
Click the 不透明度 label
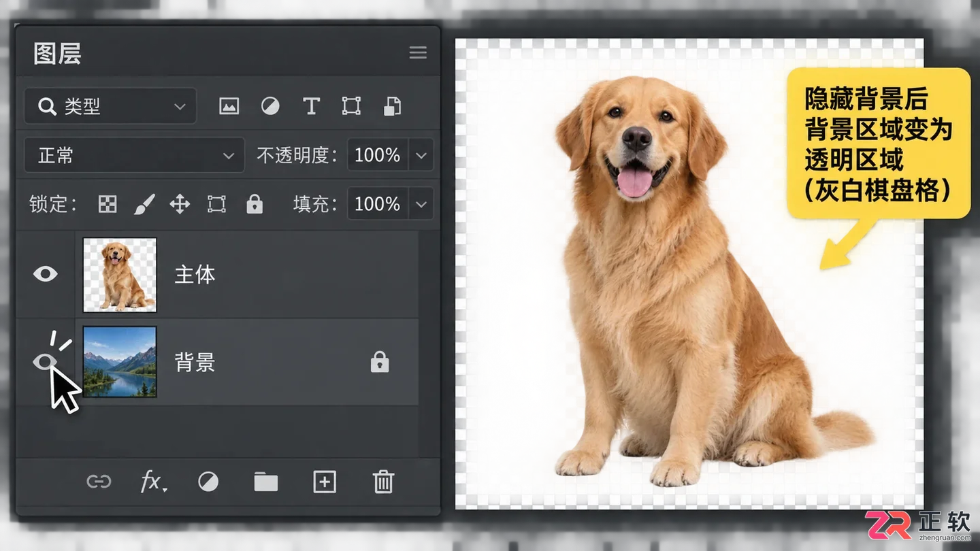[x=297, y=156]
